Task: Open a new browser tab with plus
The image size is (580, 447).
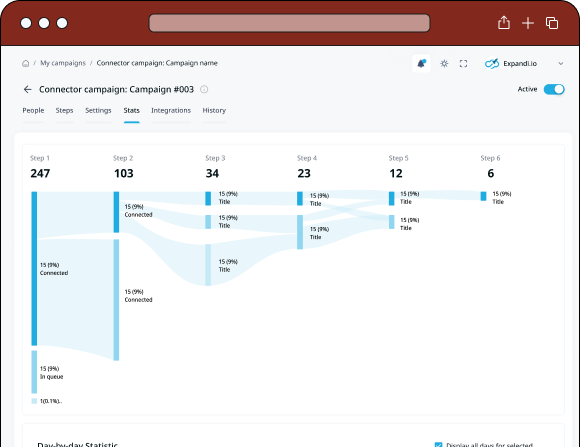Action: point(528,23)
